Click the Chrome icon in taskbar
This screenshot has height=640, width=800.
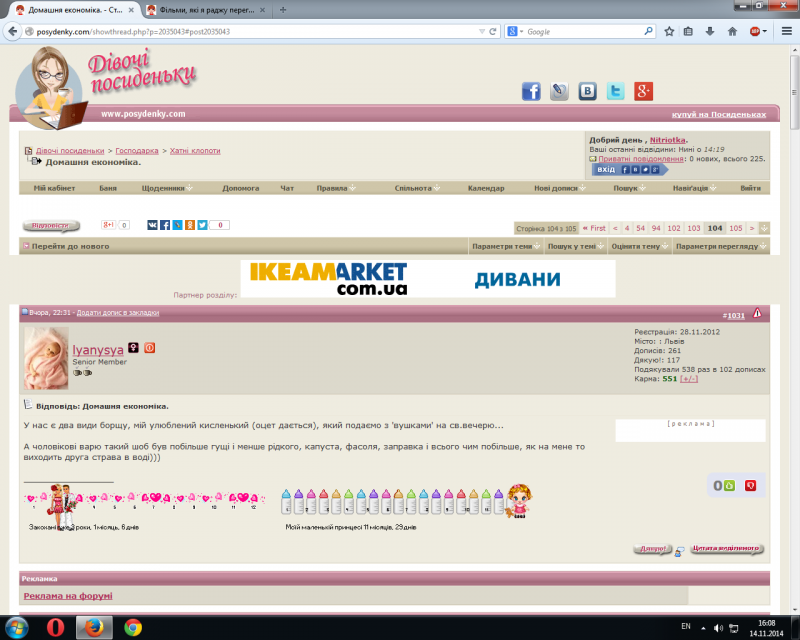click(133, 627)
